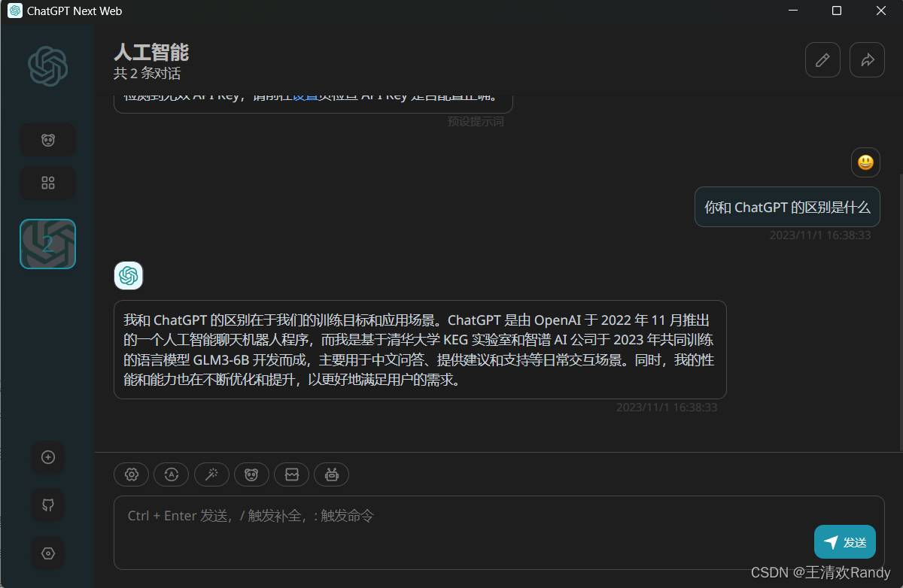Click the timestamp under the assistant reply
This screenshot has width=903, height=588.
[667, 408]
